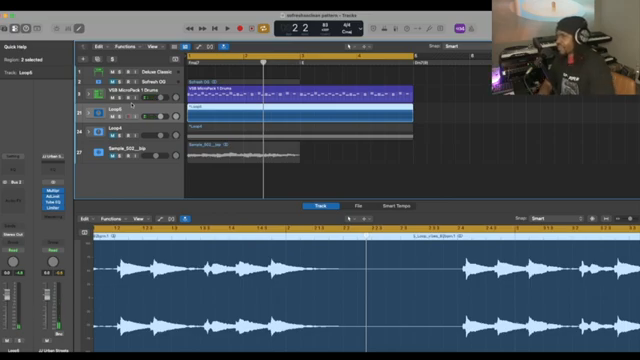Mute the Deluxe Classic track
Image resolution: width=640 pixels, height=360 pixels.
point(112,72)
